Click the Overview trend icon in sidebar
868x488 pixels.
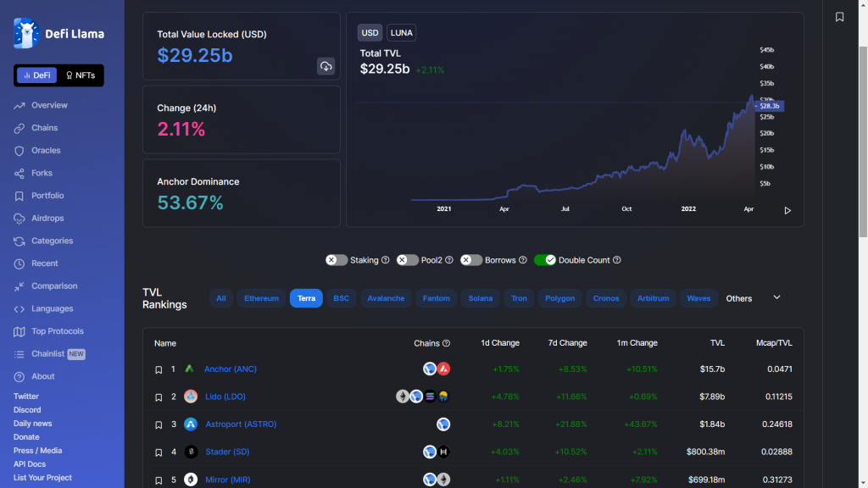pos(19,105)
